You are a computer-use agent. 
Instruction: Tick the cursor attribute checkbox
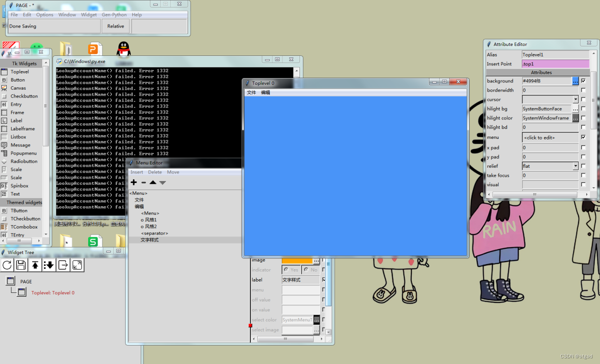point(583,100)
